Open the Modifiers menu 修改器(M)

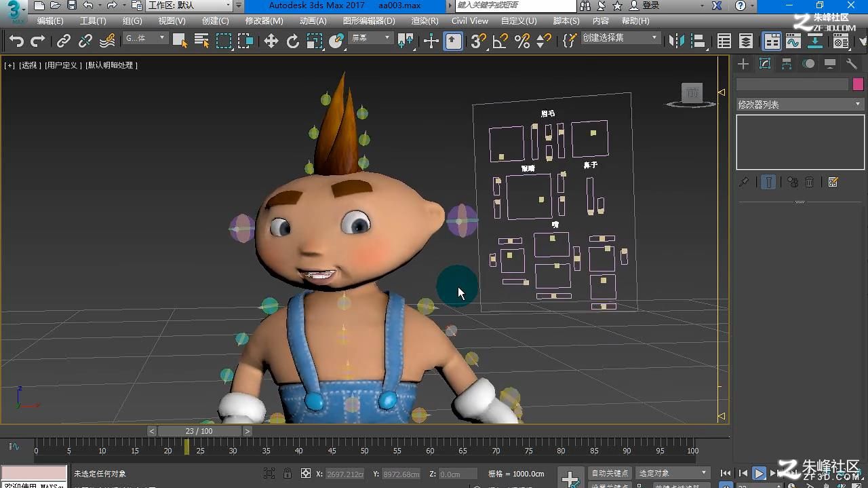tap(264, 21)
